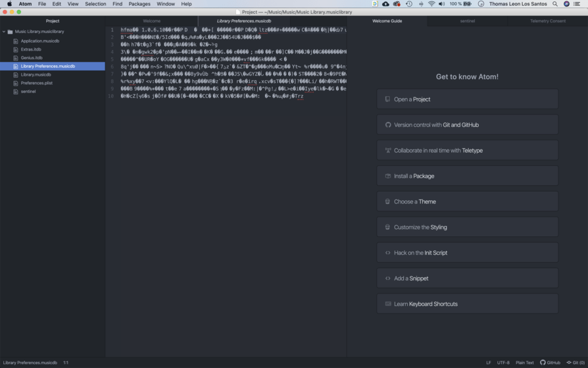This screenshot has width=588, height=368.
Task: Click the volume icon in menu bar
Action: [442, 4]
